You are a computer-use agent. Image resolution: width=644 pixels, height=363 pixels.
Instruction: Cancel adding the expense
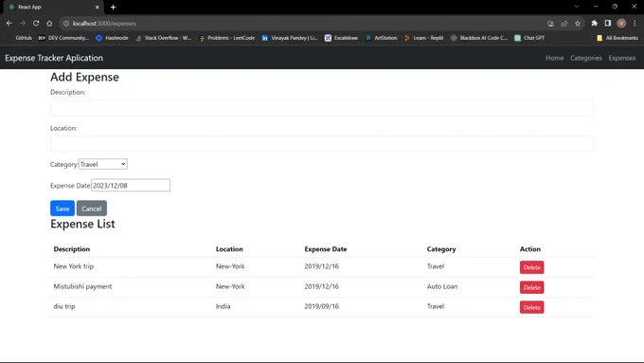coord(92,209)
